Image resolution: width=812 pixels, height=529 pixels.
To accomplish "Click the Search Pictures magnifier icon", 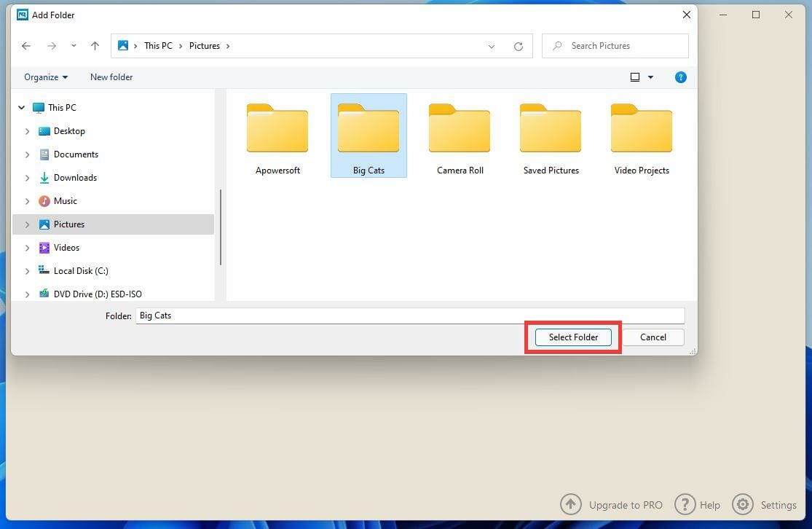I will pyautogui.click(x=557, y=45).
